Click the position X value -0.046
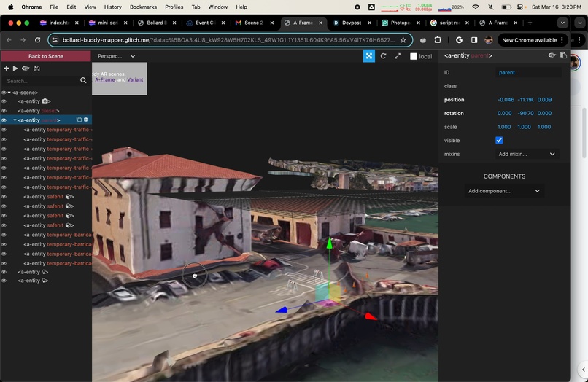 pos(506,100)
